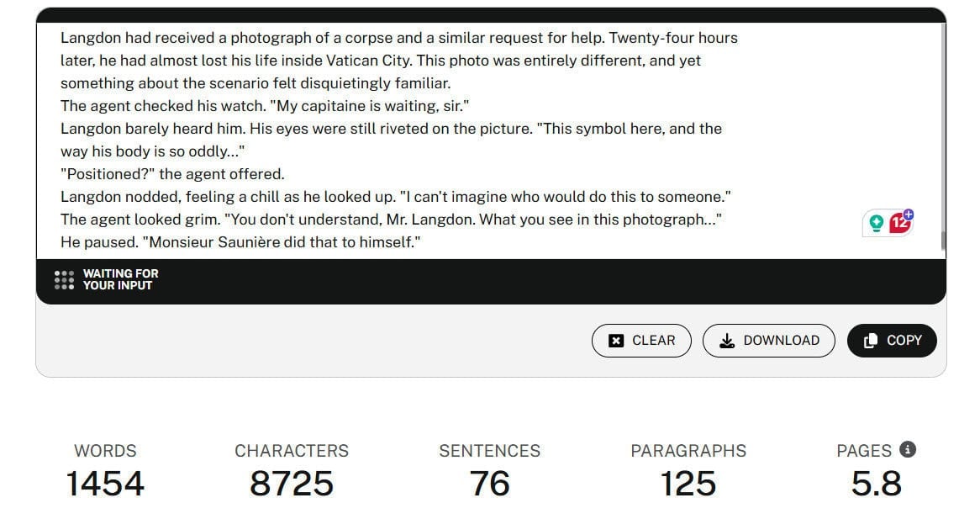Click the line "My capitaine is waiting, sir."

tap(264, 106)
